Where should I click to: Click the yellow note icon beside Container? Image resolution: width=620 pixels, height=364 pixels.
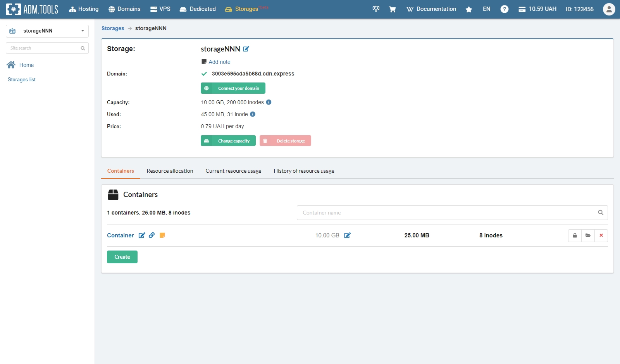tap(162, 235)
